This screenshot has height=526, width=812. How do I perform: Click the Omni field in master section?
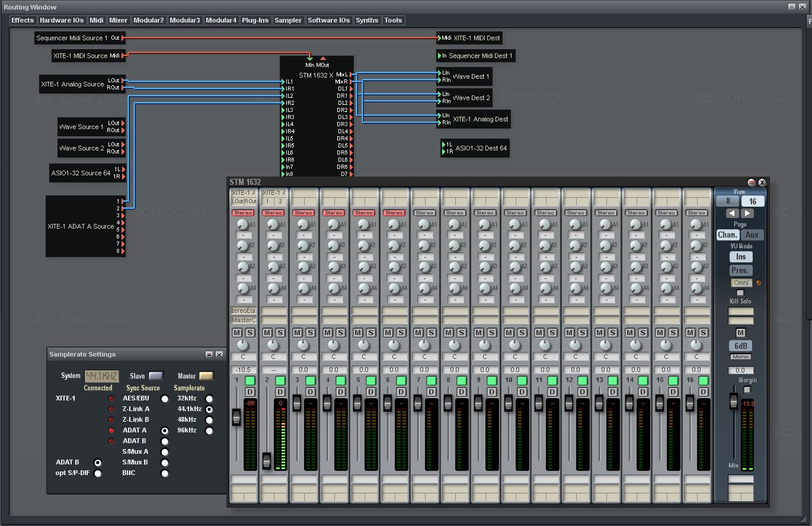tap(741, 283)
